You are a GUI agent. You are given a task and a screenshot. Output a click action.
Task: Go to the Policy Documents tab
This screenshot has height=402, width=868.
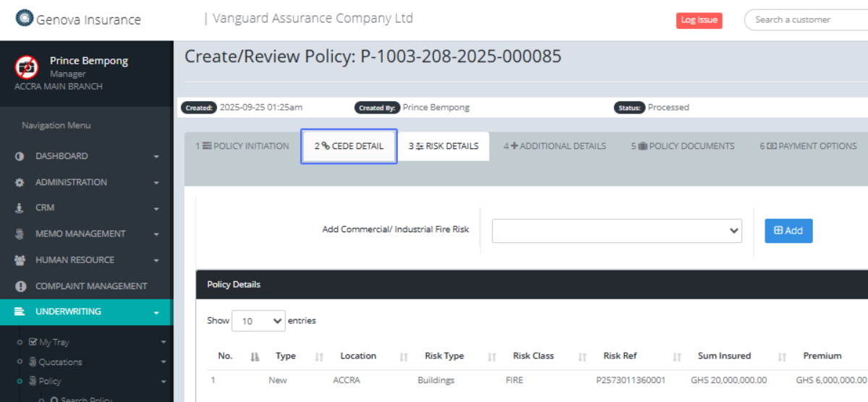682,146
